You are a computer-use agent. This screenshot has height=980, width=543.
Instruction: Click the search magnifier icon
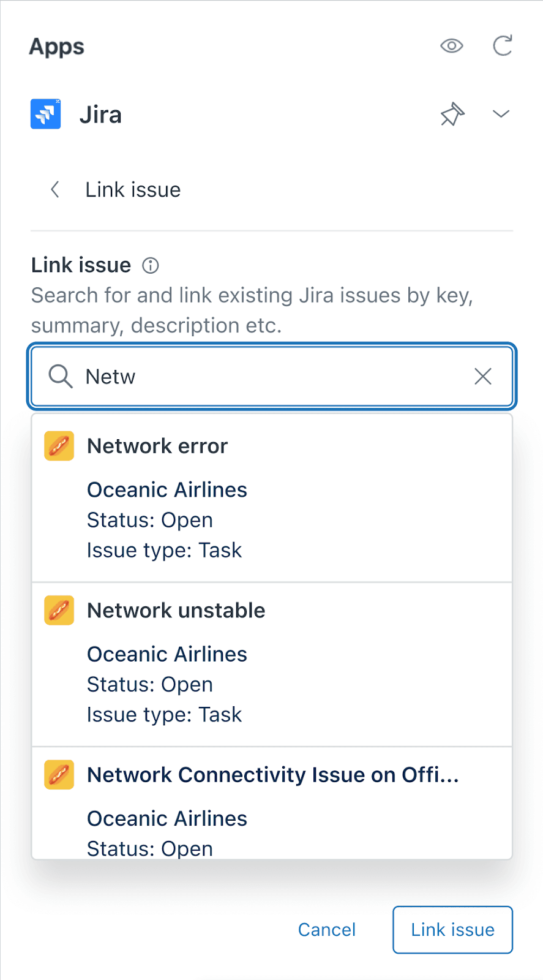click(60, 376)
